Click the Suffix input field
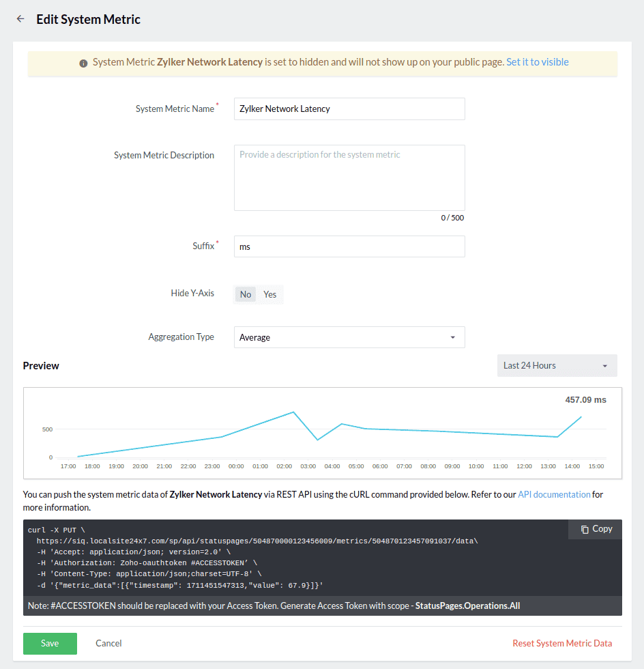This screenshot has width=644, height=669. coord(349,246)
